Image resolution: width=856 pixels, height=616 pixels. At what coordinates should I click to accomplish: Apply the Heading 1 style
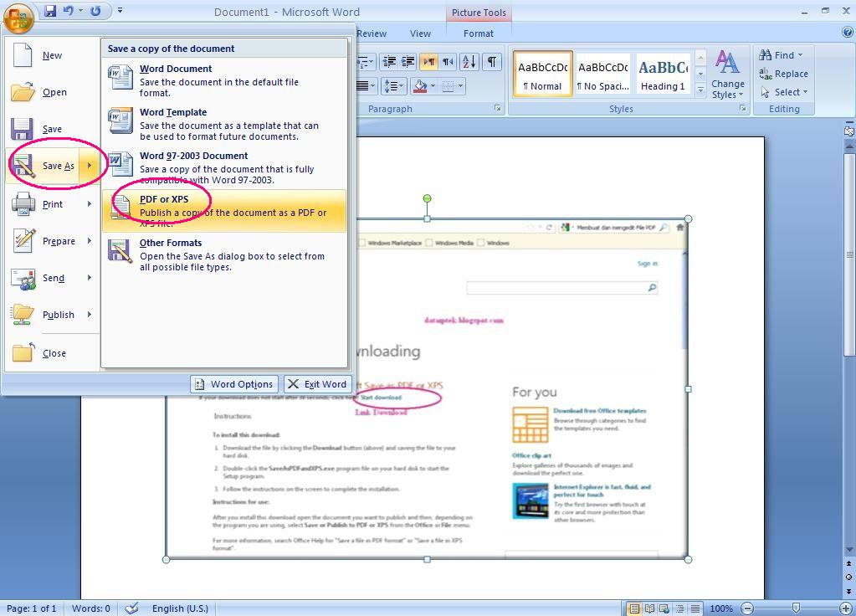pos(662,74)
